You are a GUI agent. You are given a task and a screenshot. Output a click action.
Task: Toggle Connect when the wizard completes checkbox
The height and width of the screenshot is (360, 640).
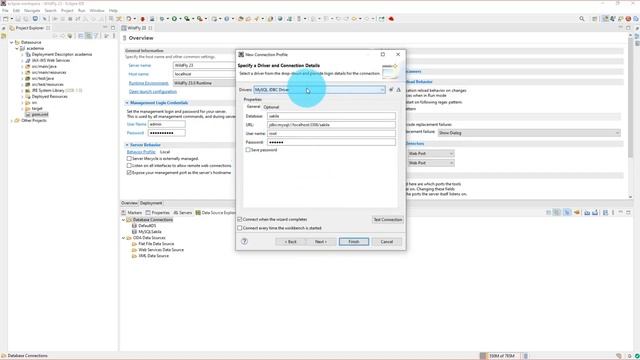click(x=240, y=219)
